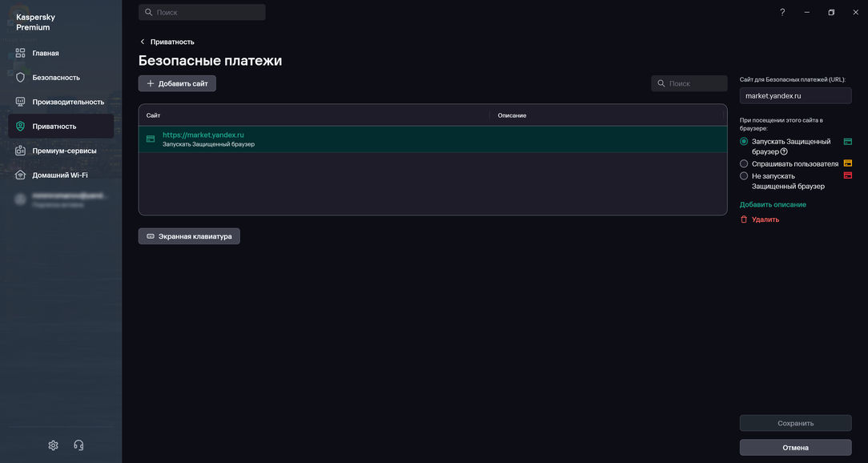The height and width of the screenshot is (463, 868).
Task: Open the Главная home icon in sidebar
Action: pyautogui.click(x=21, y=53)
